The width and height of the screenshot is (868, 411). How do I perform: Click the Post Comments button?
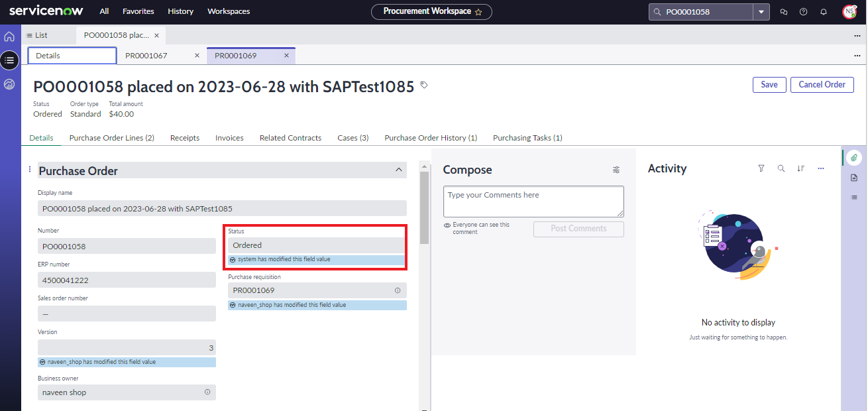tap(578, 229)
